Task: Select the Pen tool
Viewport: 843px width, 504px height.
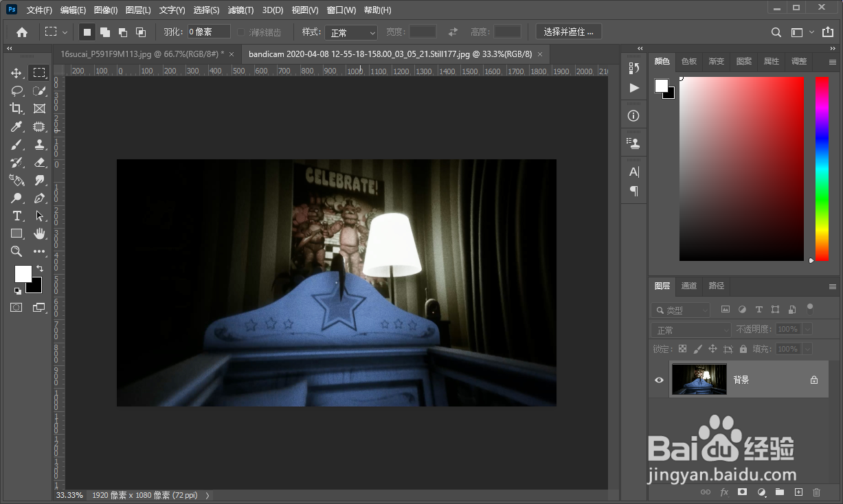Action: (39, 198)
